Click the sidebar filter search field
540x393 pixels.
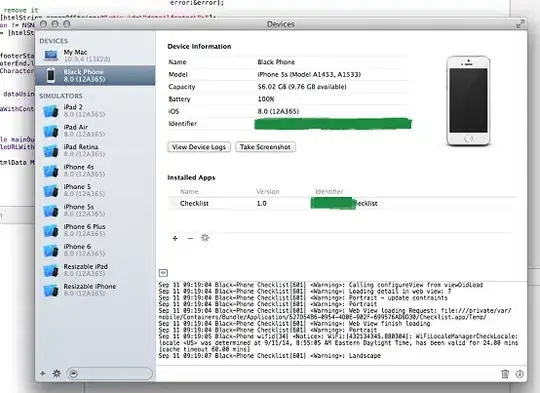pyautogui.click(x=110, y=373)
